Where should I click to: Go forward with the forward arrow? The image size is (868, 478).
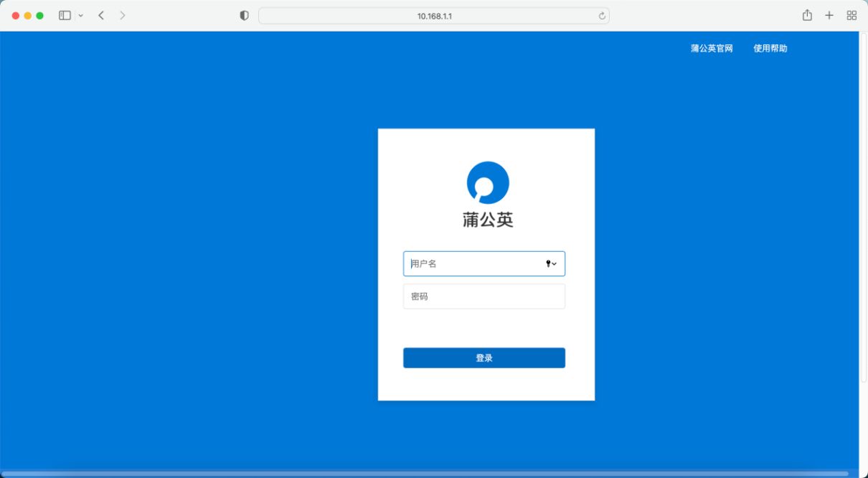click(x=122, y=15)
